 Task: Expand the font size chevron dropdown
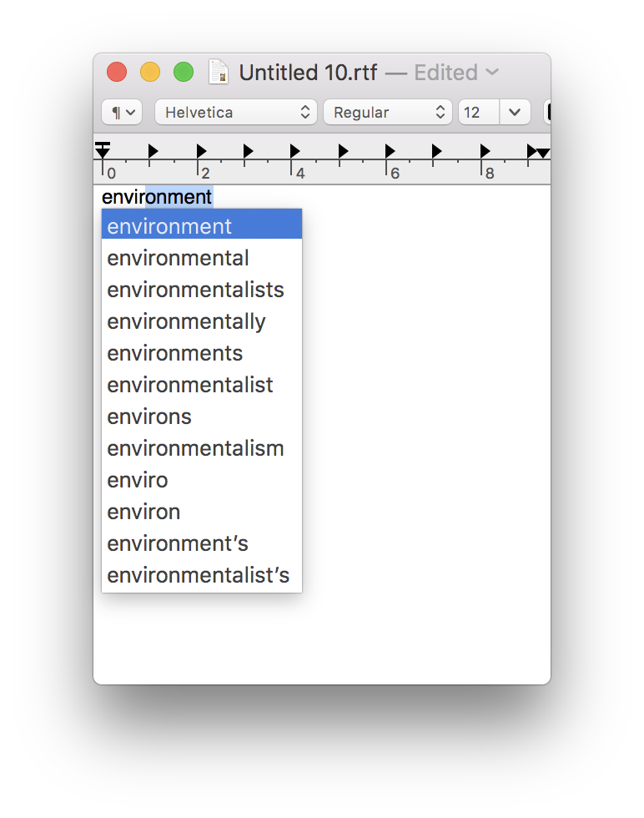pos(515,112)
